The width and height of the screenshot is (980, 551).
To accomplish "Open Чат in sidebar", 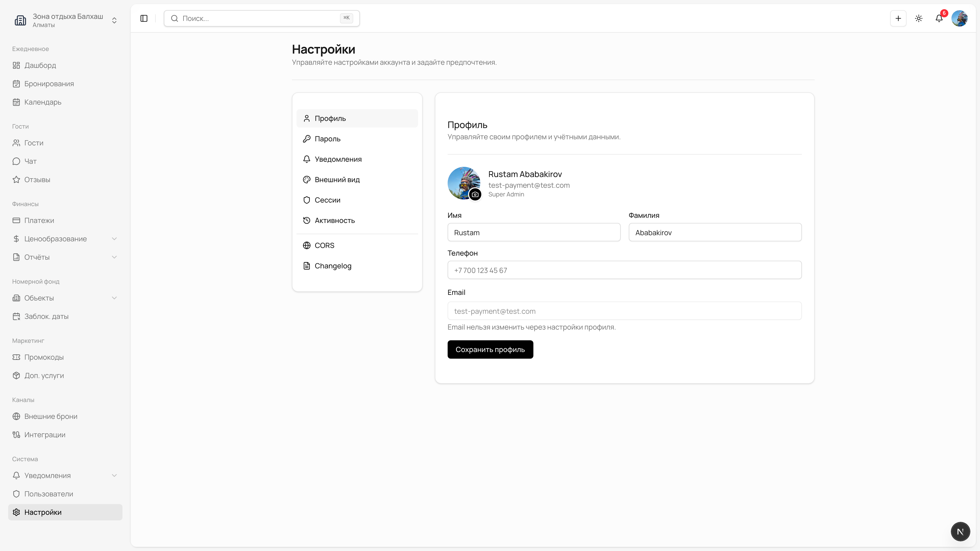I will 30,161.
